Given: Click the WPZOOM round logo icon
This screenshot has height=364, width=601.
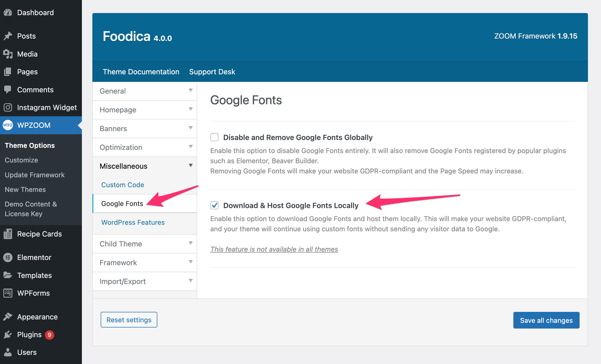Looking at the screenshot, I should pos(8,125).
